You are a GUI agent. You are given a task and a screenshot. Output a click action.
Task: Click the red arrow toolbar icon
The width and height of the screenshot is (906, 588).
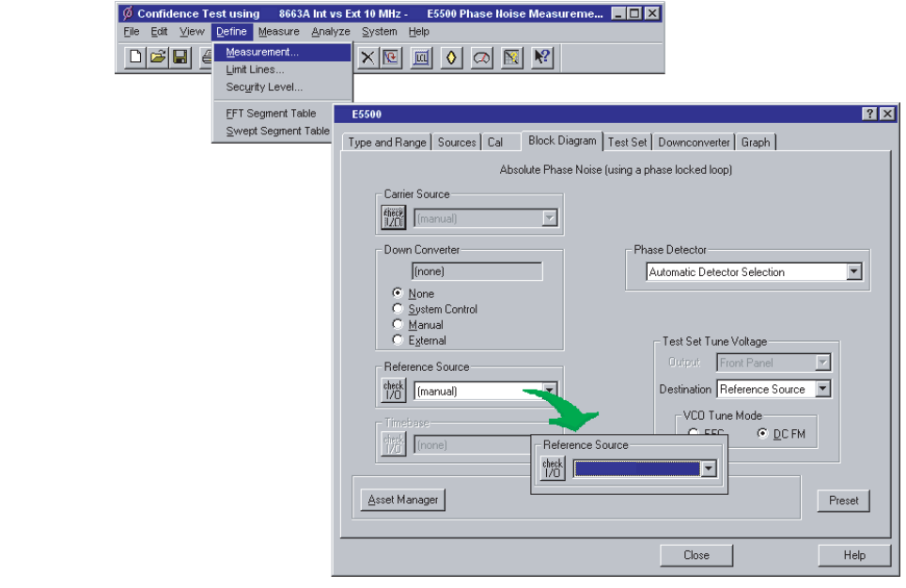(x=391, y=57)
